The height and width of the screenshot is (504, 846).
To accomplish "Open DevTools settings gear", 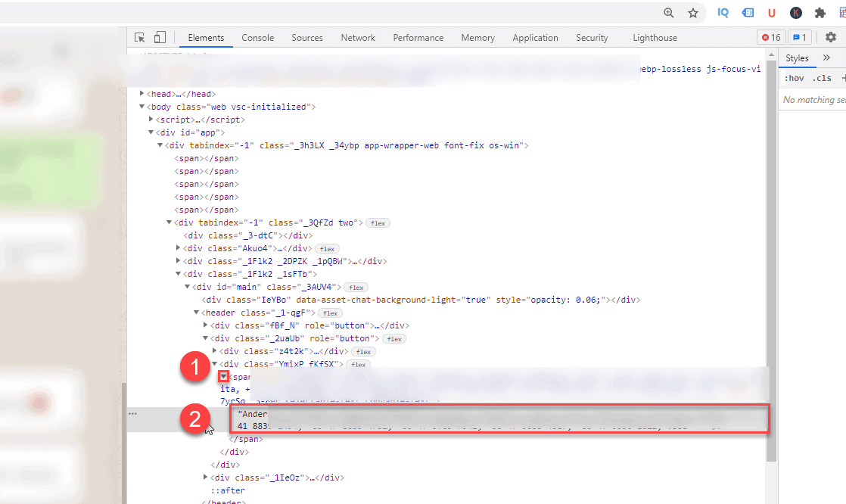I will (831, 37).
